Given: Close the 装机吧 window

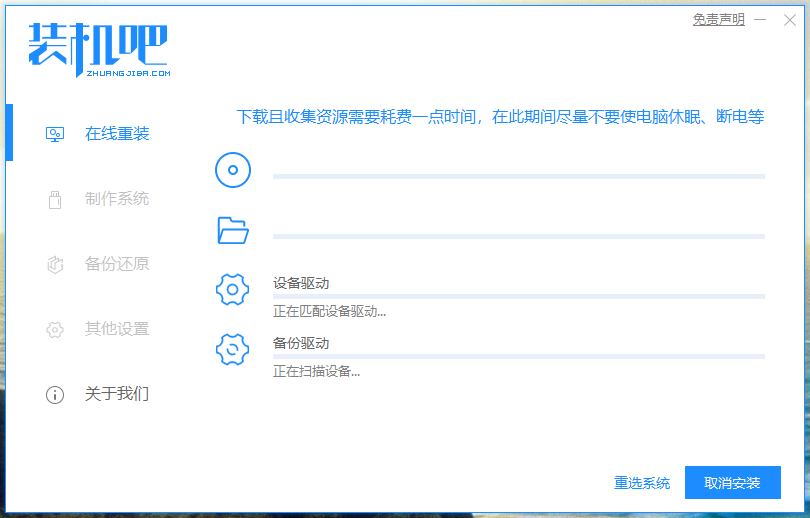Looking at the screenshot, I should click(x=790, y=19).
